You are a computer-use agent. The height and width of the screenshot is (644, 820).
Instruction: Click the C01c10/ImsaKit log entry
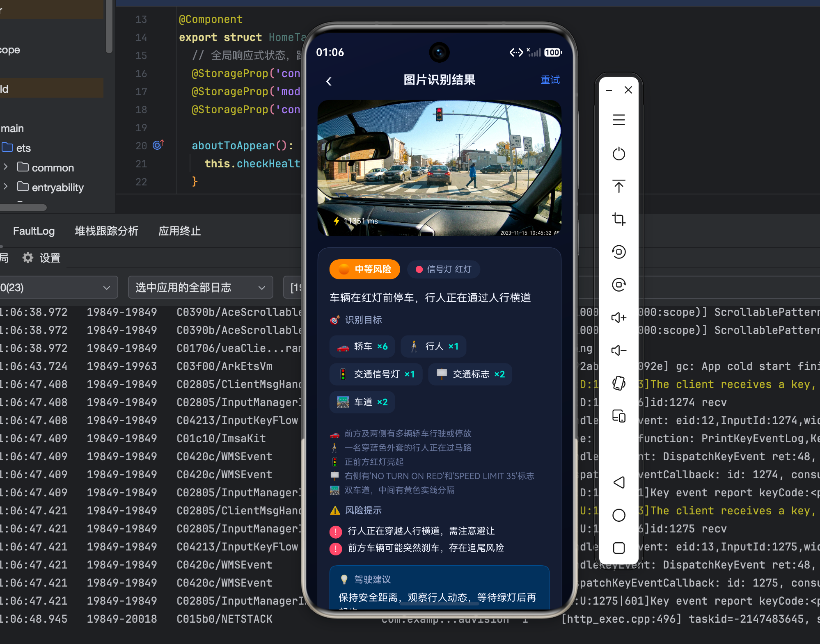(x=221, y=438)
